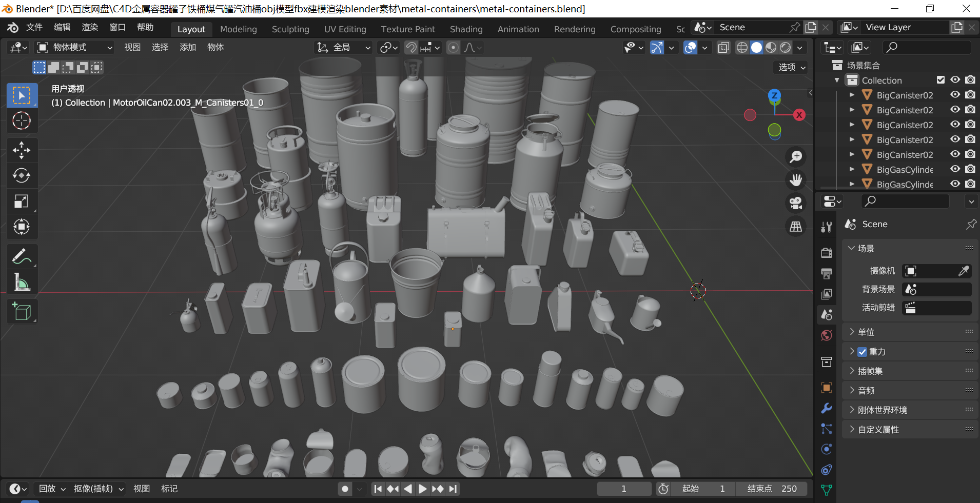
Task: Expand the 音频 (Audio) section
Action: (866, 391)
